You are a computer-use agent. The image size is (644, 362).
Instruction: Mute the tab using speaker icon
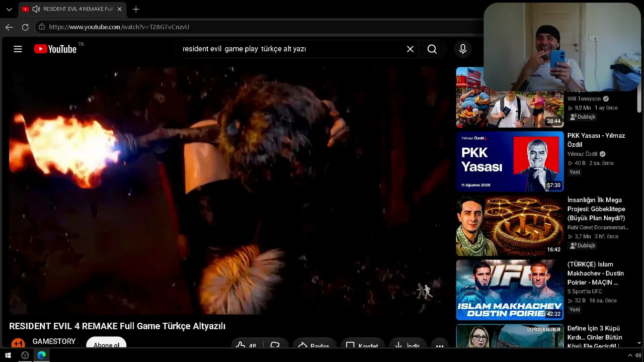(x=36, y=9)
